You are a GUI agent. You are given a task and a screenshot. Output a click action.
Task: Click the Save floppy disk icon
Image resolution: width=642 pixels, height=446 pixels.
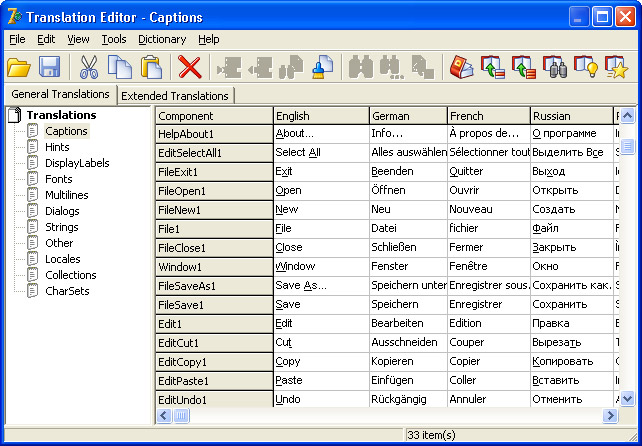point(50,68)
